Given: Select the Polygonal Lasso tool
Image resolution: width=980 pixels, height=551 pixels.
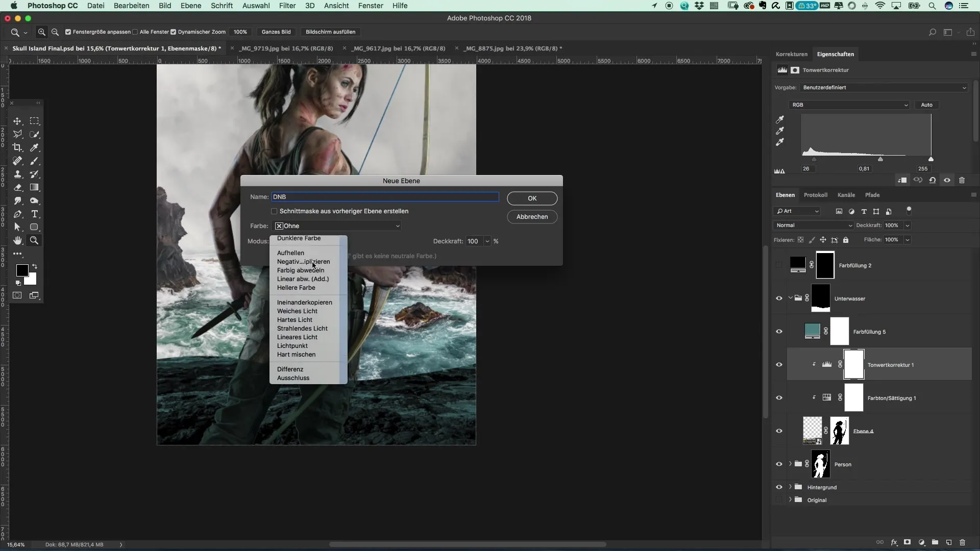Looking at the screenshot, I should (17, 134).
